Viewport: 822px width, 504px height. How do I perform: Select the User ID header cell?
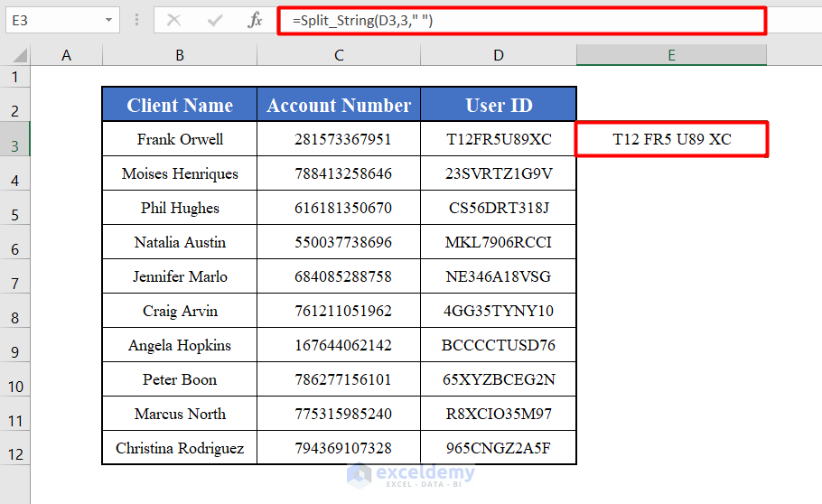(x=498, y=105)
